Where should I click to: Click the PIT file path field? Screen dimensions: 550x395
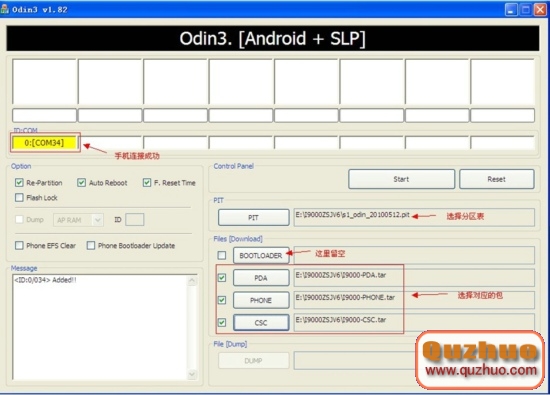414,217
